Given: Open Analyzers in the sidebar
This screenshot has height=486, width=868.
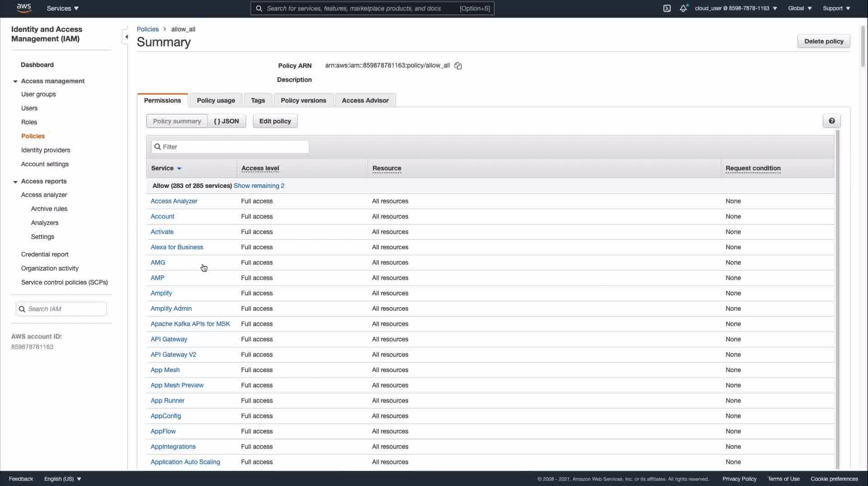Looking at the screenshot, I should point(45,223).
